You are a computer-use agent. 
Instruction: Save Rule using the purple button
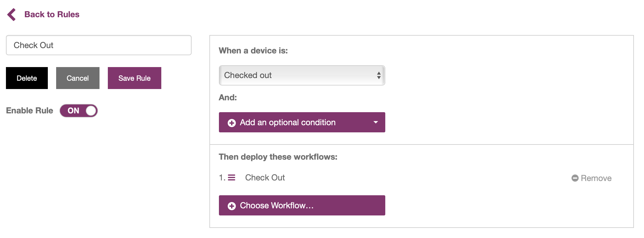134,78
